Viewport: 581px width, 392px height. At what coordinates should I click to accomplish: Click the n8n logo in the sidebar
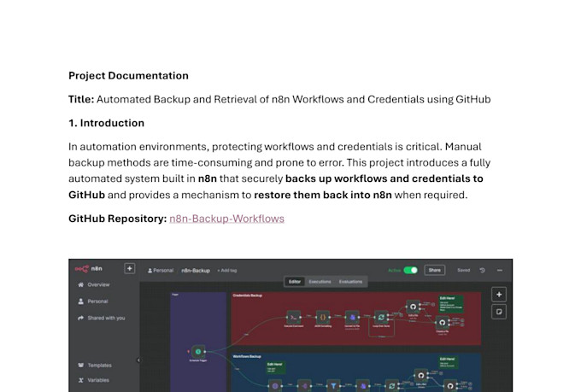[89, 269]
